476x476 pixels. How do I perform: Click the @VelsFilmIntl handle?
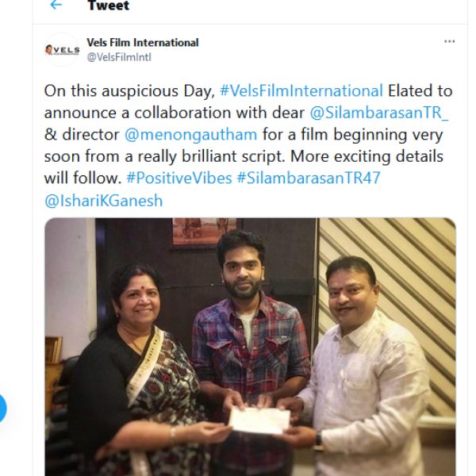(x=118, y=56)
